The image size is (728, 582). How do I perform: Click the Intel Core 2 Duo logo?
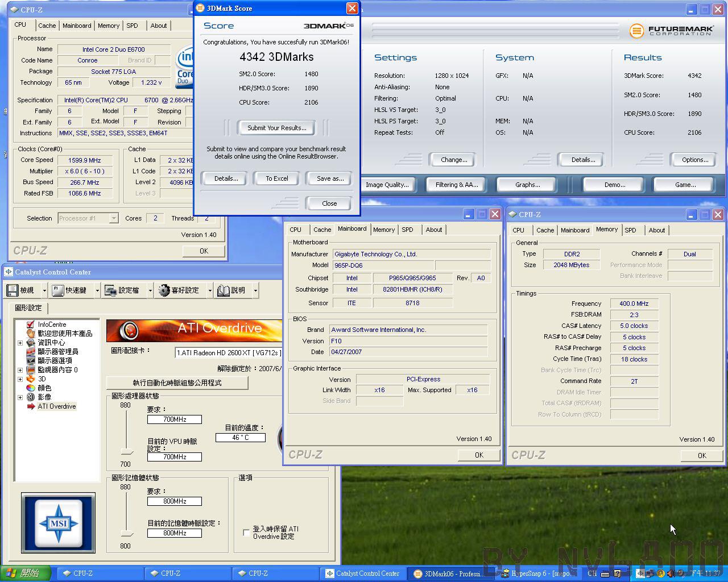[x=185, y=66]
